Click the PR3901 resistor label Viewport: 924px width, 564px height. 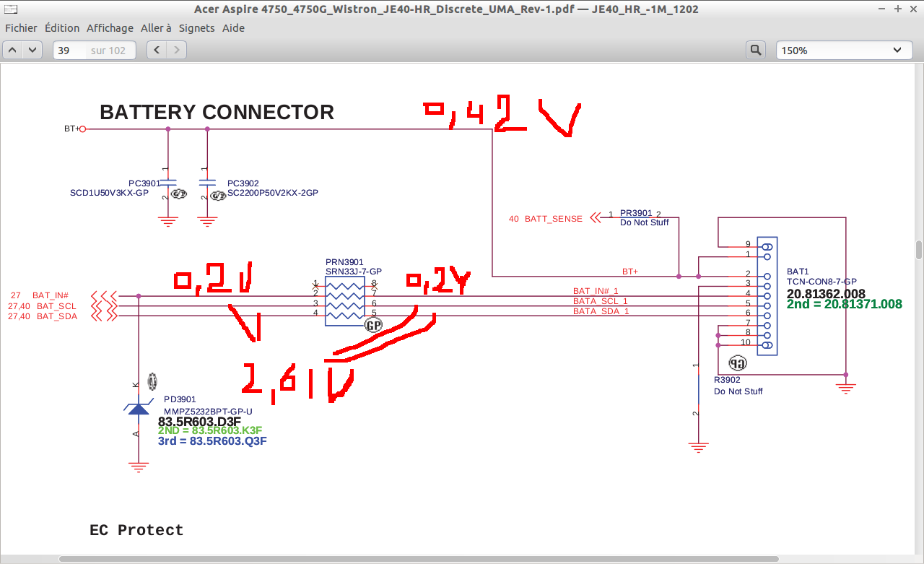pyautogui.click(x=636, y=213)
